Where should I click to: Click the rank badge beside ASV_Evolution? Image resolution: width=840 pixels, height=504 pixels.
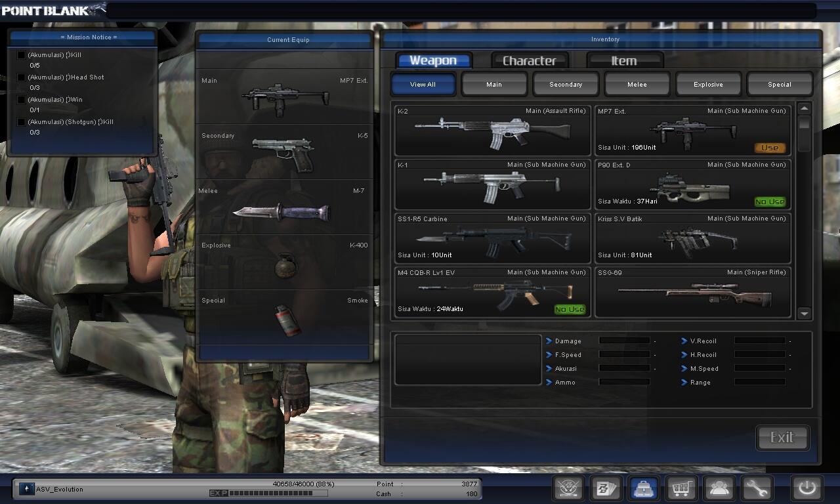[27, 489]
